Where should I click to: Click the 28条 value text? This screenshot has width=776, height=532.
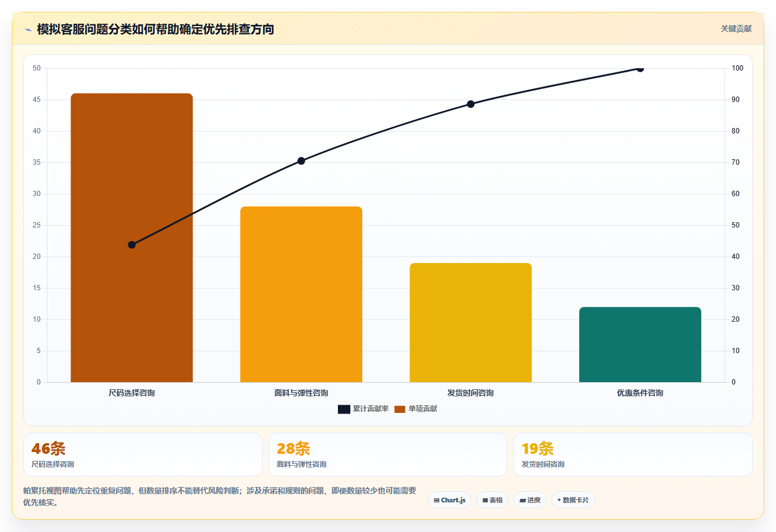click(x=293, y=448)
